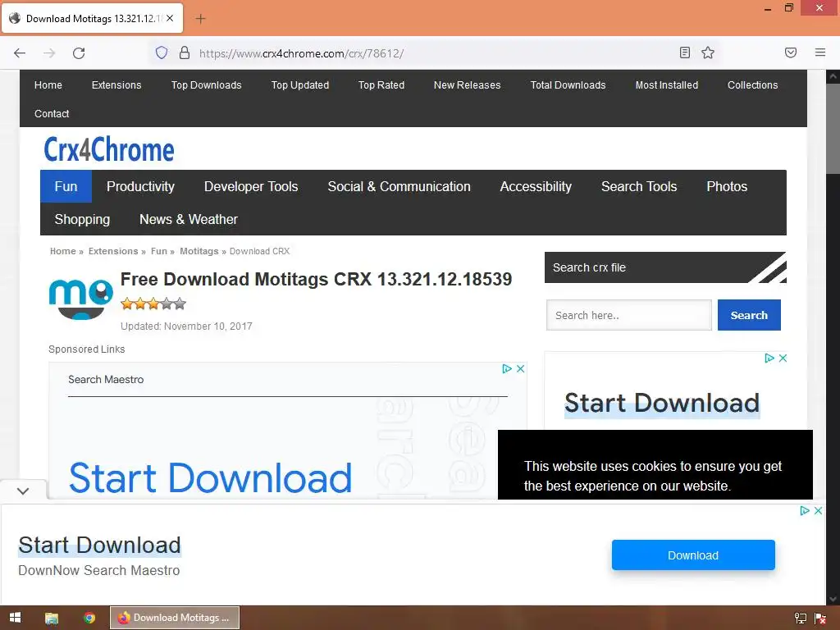Close the Search Maestro ad with X

(520, 368)
